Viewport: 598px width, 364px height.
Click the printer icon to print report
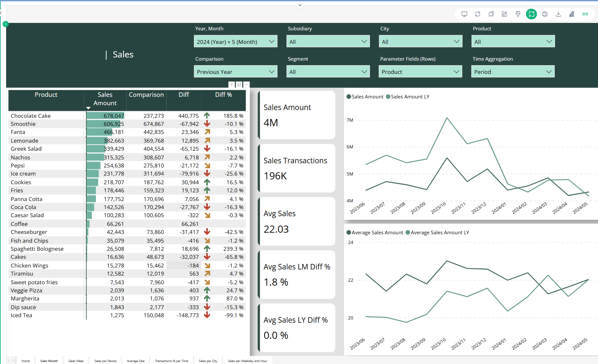click(x=545, y=14)
